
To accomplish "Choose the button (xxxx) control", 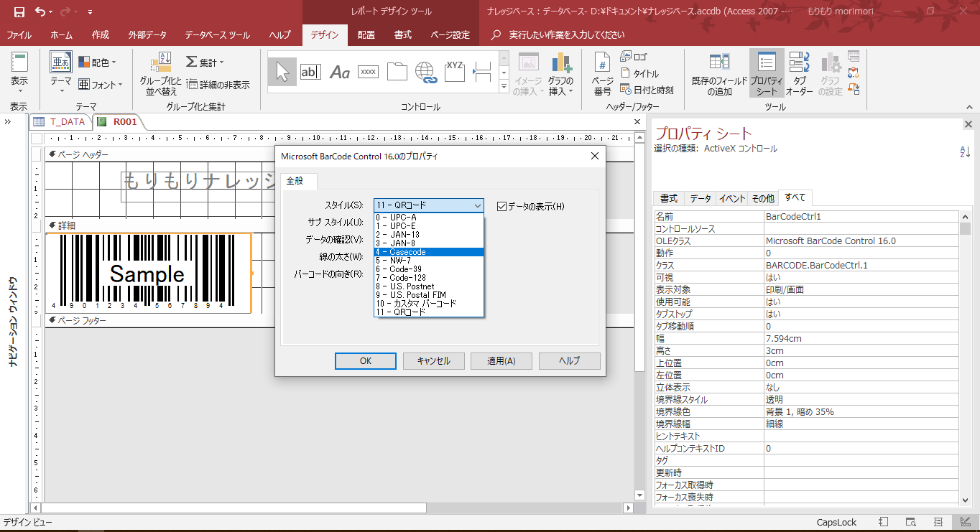I will point(368,72).
